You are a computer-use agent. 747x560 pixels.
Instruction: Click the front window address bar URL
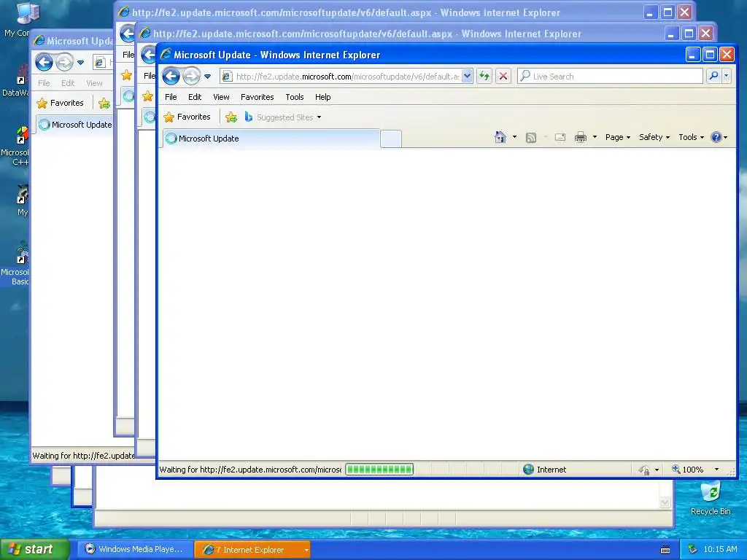[347, 76]
